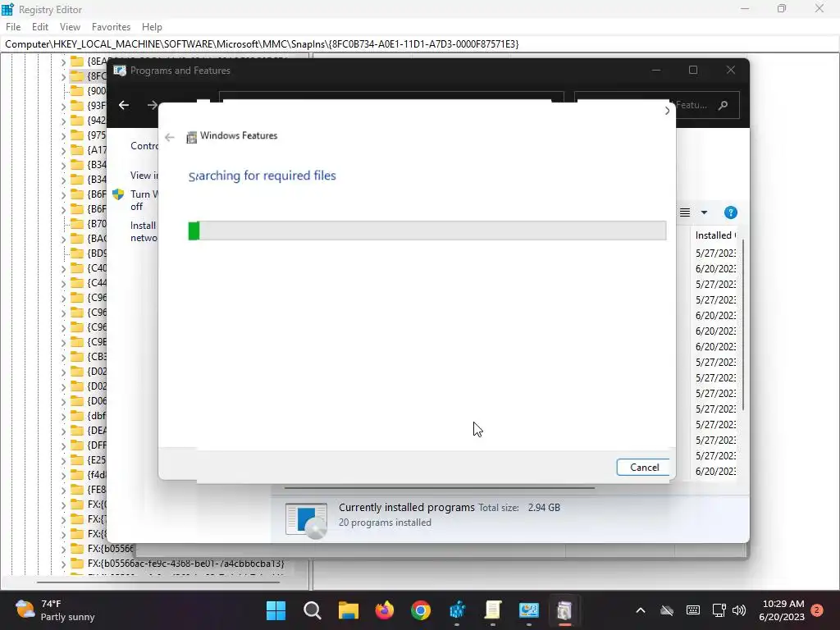The height and width of the screenshot is (630, 840).
Task: Open the Edit menu in Registry Editor
Action: coord(40,27)
